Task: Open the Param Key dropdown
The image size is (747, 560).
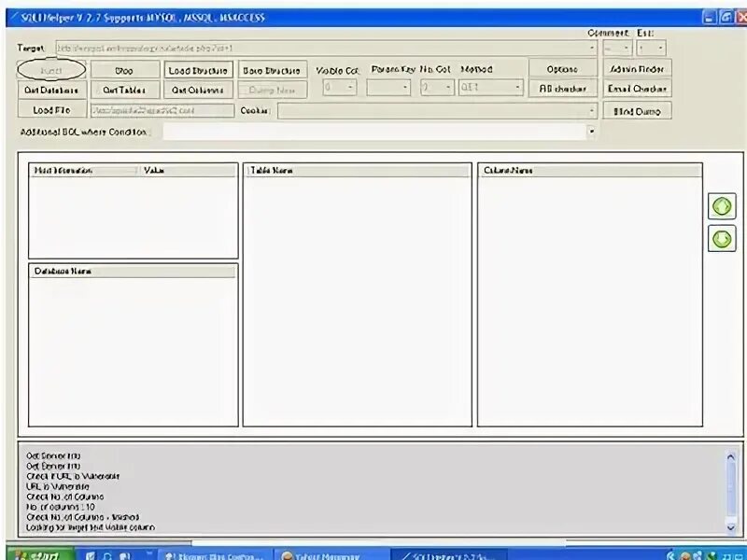Action: [x=388, y=87]
